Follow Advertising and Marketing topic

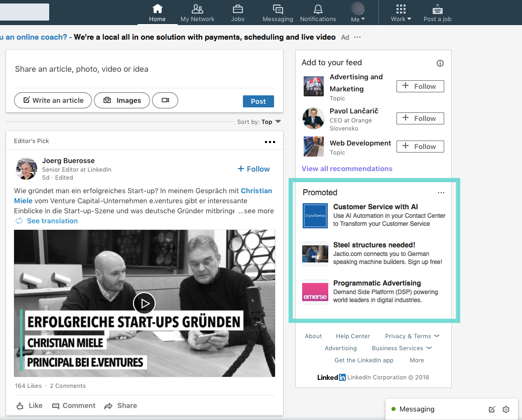420,86
